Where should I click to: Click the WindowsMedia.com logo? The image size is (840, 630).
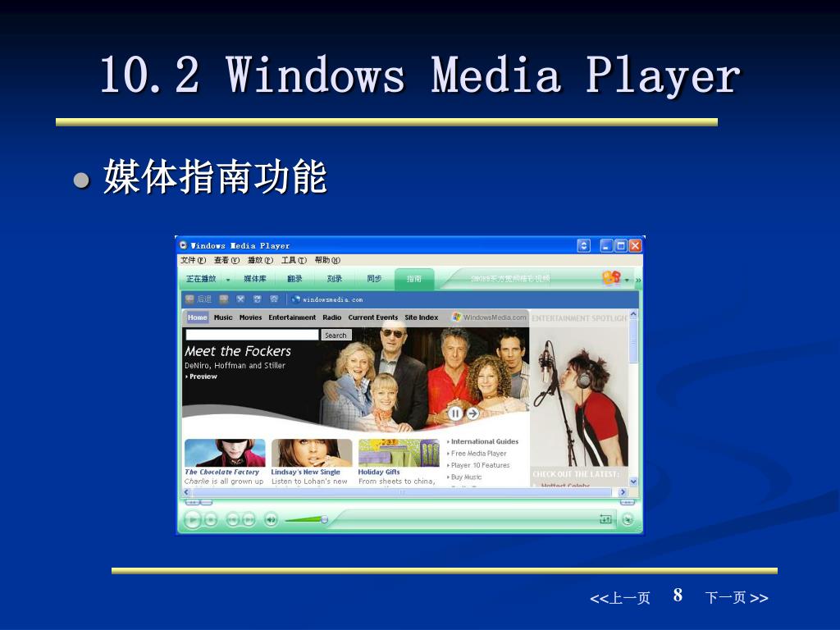click(x=489, y=317)
